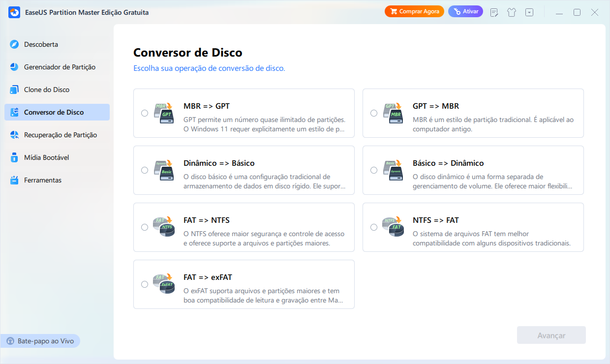Tick the NTFS => FAT radio button
The width and height of the screenshot is (610, 364).
374,227
